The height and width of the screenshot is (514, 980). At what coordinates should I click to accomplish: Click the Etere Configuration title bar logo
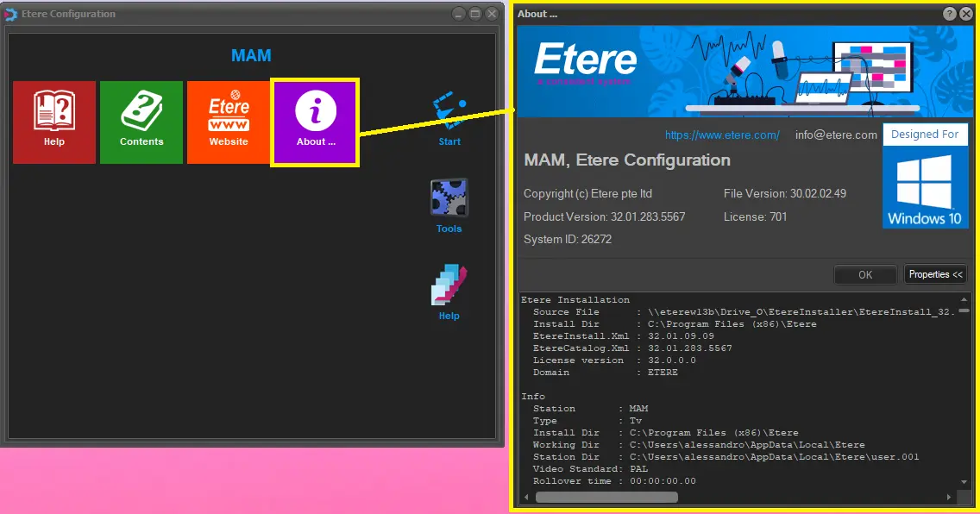[11, 14]
